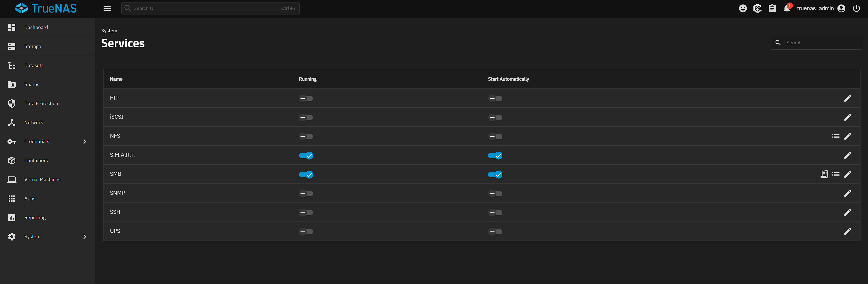This screenshot has width=868, height=284.
Task: Stop the S.M.A.R.T. Running toggle
Action: point(306,156)
